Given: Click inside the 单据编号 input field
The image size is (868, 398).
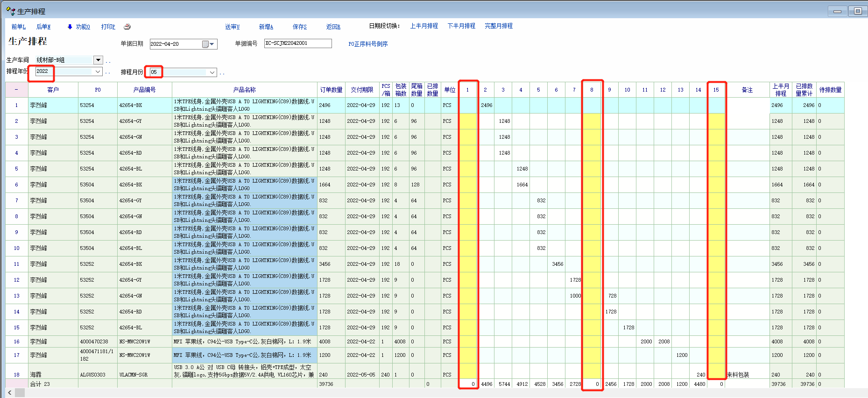Looking at the screenshot, I should click(298, 43).
